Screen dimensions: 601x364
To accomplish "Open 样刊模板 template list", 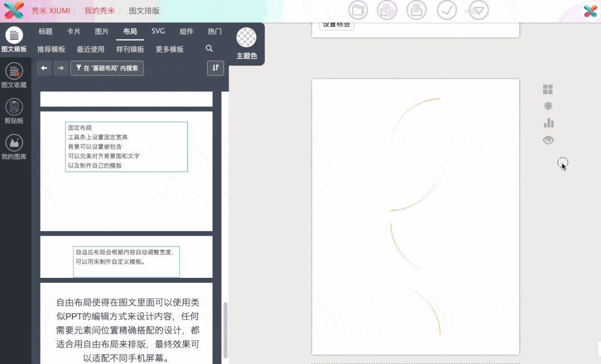I will [x=130, y=49].
